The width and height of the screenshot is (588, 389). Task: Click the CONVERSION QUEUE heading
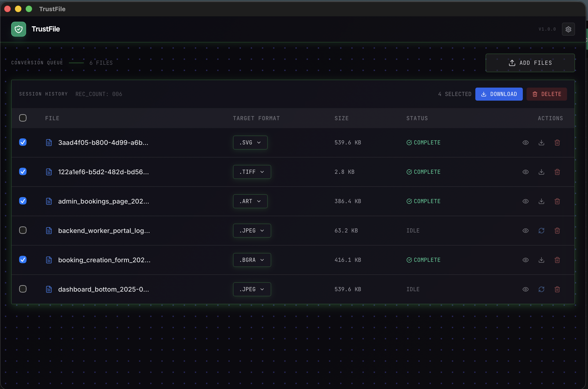(37, 62)
